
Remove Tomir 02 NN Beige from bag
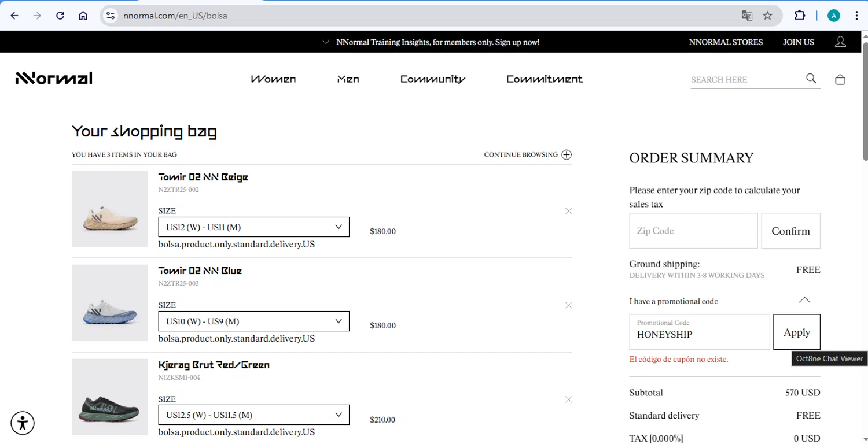pos(569,211)
